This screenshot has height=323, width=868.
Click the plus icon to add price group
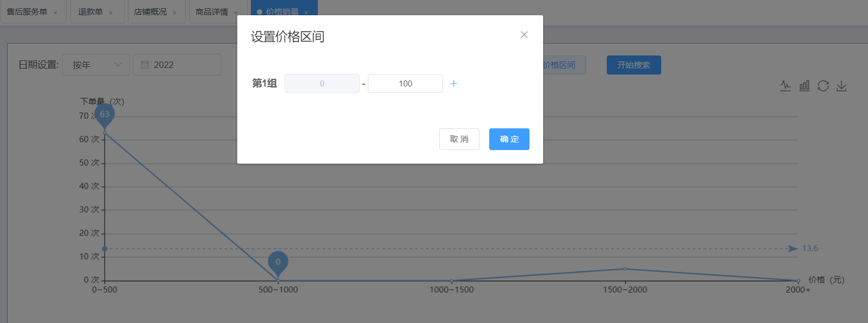pos(454,84)
